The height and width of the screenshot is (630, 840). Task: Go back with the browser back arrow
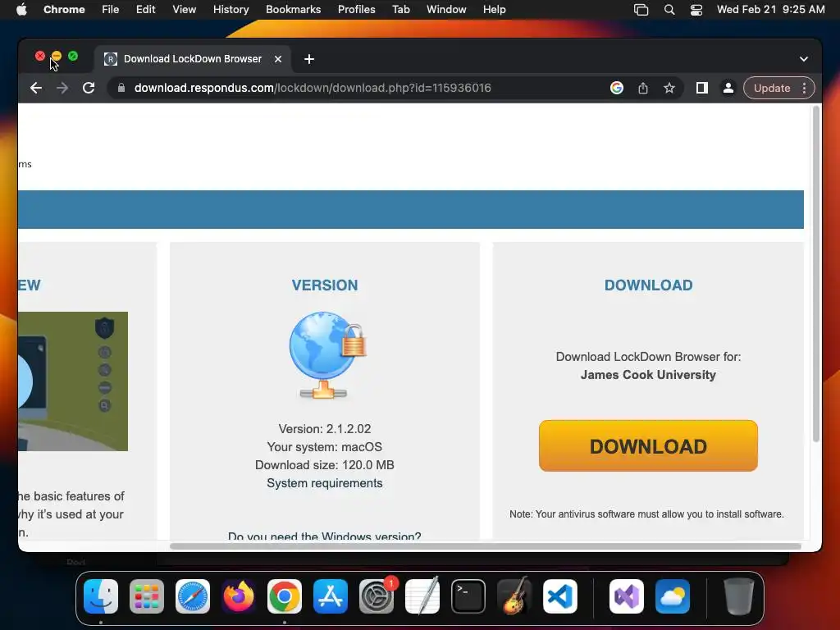coord(36,88)
